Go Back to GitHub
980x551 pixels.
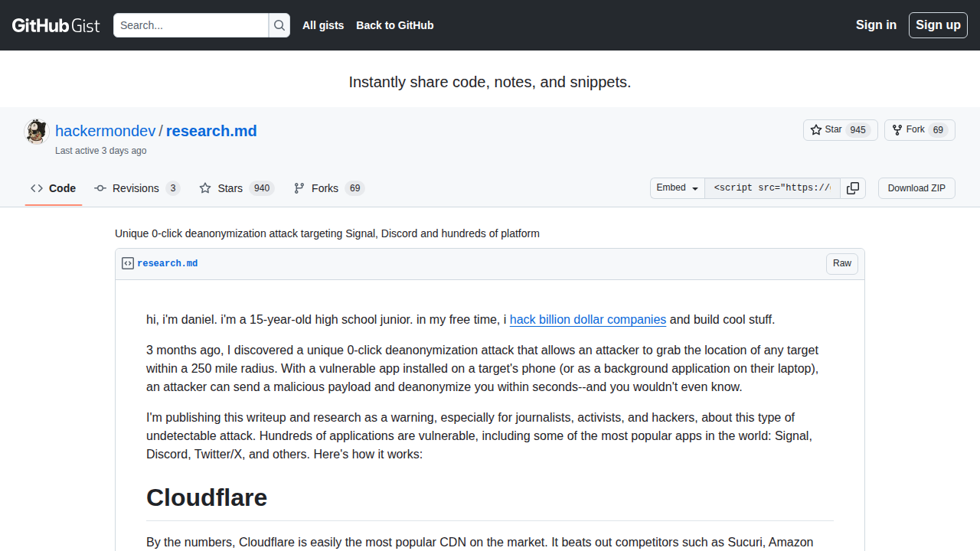coord(395,25)
